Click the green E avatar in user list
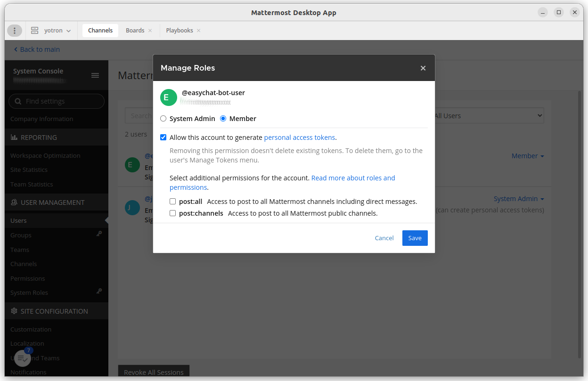Image resolution: width=588 pixels, height=381 pixels. click(x=132, y=164)
